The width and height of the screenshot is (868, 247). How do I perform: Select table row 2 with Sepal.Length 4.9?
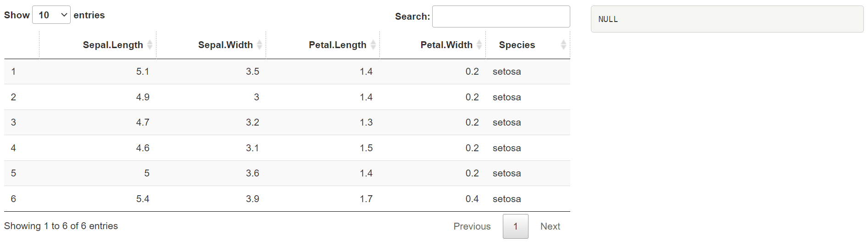point(287,97)
